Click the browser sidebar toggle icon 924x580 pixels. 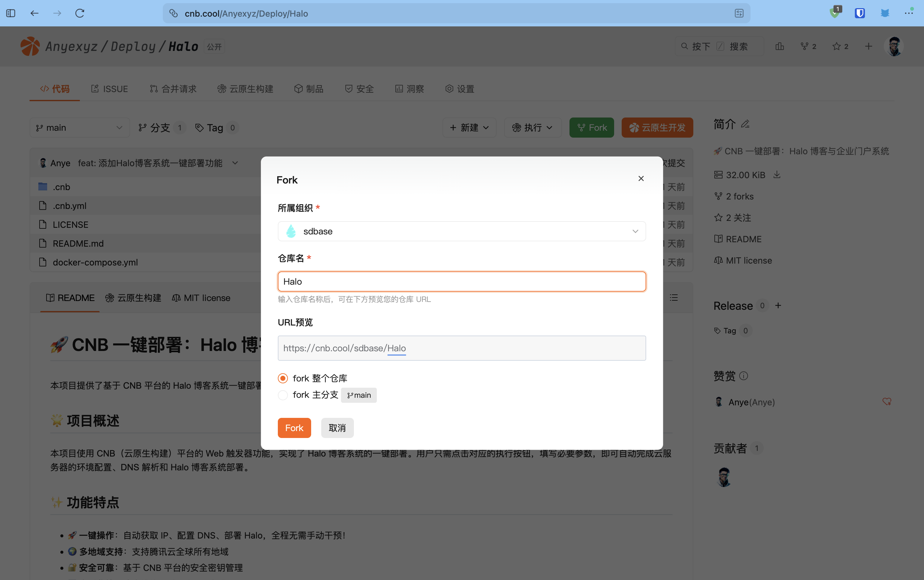(11, 14)
